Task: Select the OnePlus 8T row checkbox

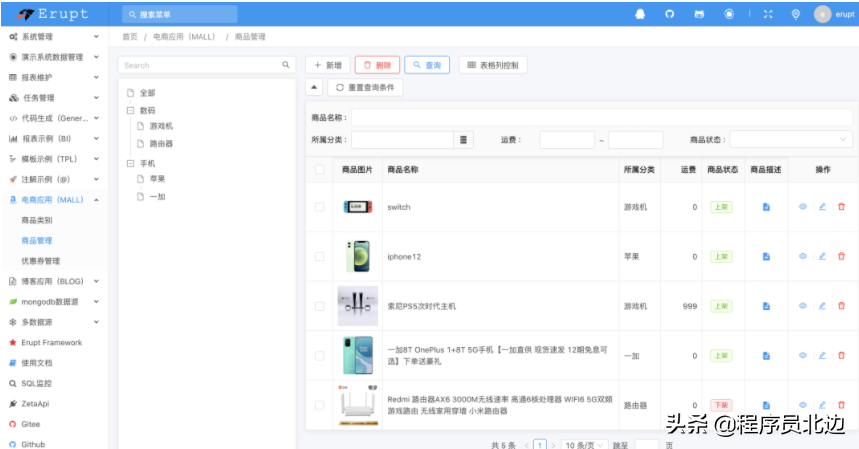Action: coord(319,355)
